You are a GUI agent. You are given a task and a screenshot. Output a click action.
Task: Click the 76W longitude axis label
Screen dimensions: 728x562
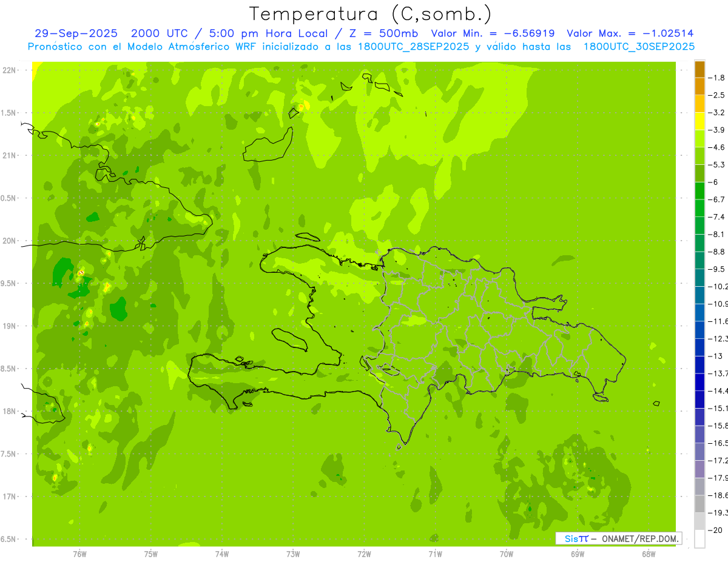(x=79, y=554)
